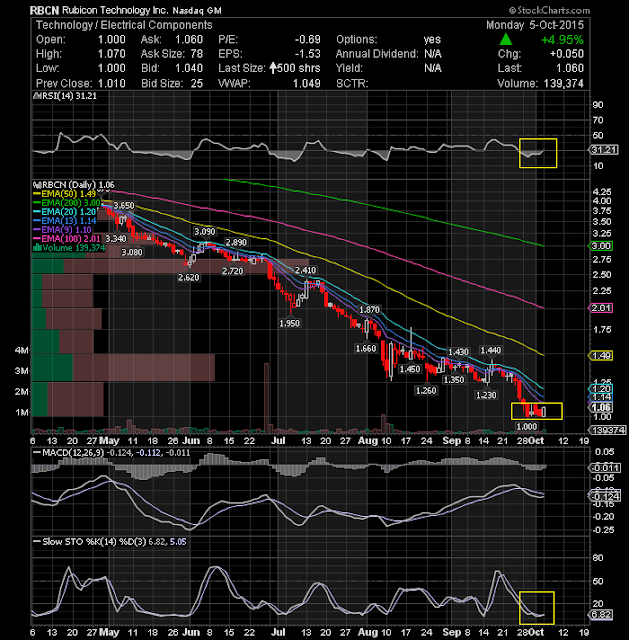Select the Rubicon Technology Inc. company name
Viewport: 629px width, 640px height.
115,11
